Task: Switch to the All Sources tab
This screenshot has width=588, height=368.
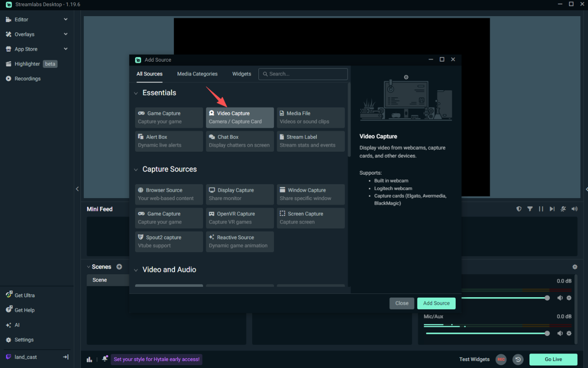Action: click(x=149, y=74)
